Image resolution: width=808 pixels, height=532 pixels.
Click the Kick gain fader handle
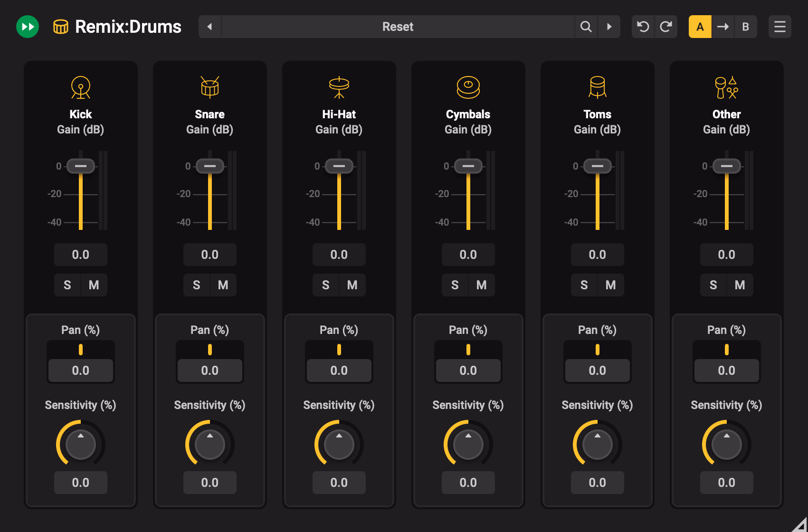[x=81, y=166]
